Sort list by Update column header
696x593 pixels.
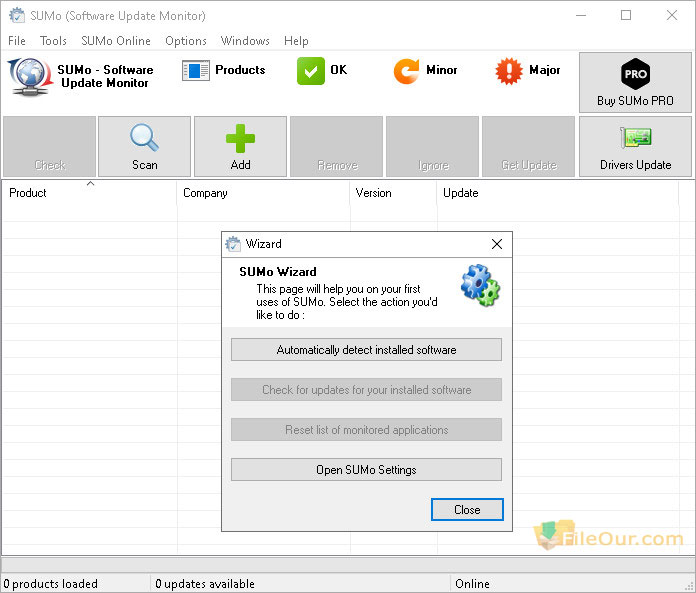point(558,193)
